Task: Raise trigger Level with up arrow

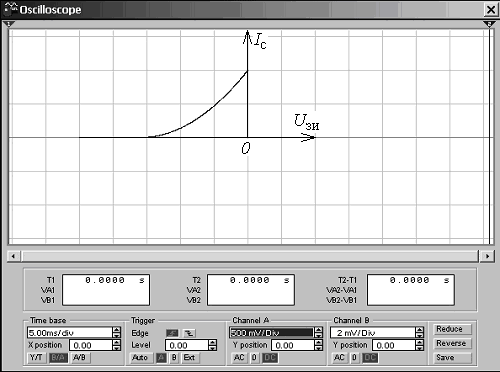Action: click(213, 342)
